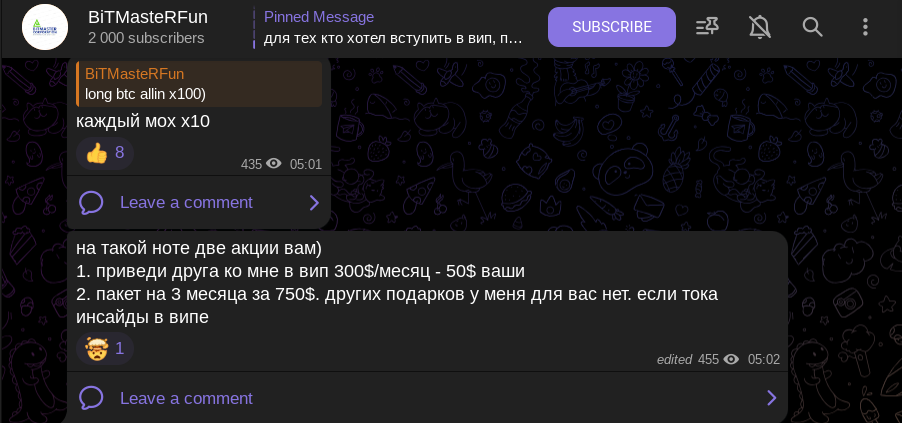902x423 pixels.
Task: Click the BiTMasteRFun channel title
Action: coord(148,17)
